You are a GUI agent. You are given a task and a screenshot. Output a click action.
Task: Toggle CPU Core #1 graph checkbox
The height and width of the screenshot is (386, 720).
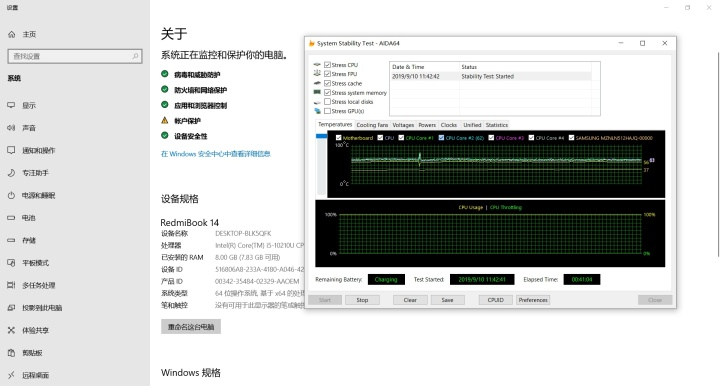(401, 138)
